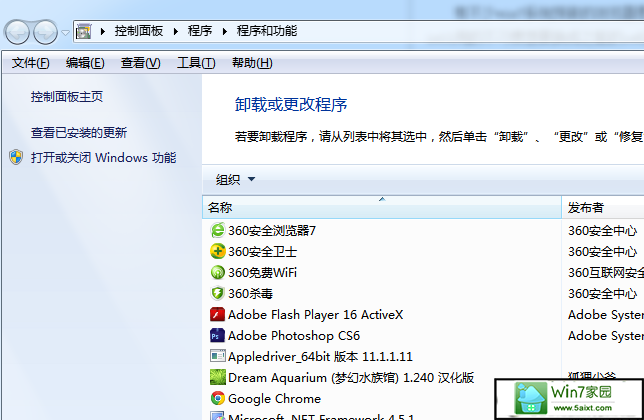Viewport: 644px width, 420px height.
Task: Open 打开或关闭 Windows 功能 link
Action: tap(104, 158)
